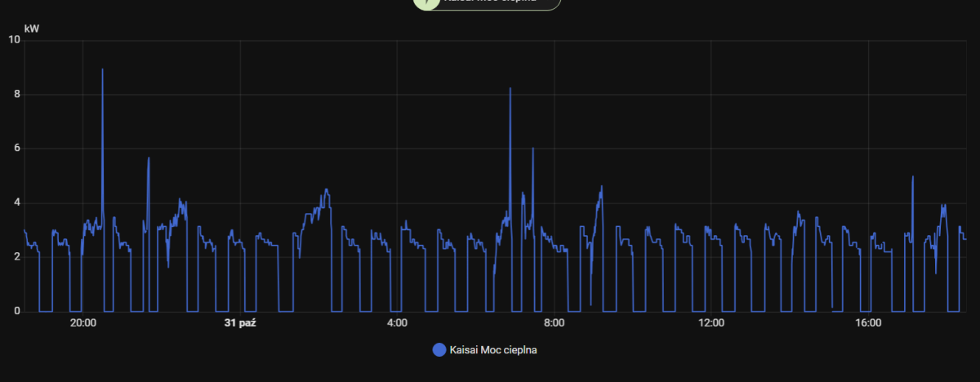
Task: Click the 8:00 time axis label
Action: (x=554, y=323)
